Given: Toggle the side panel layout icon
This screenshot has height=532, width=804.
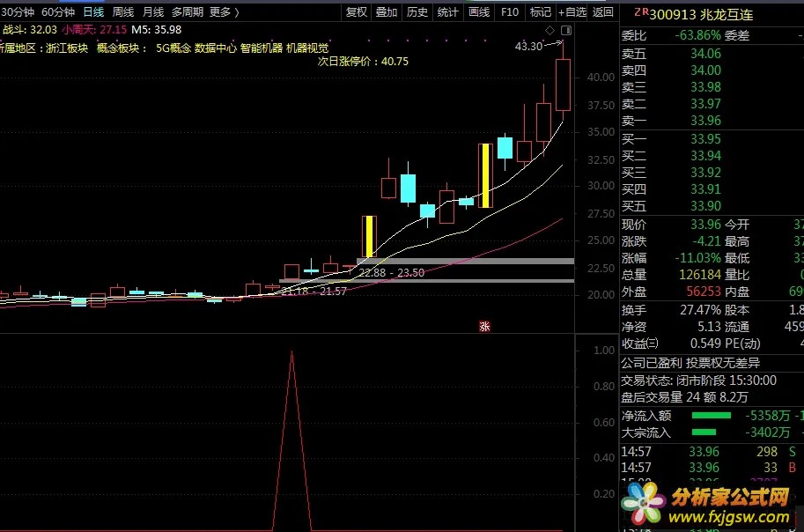Looking at the screenshot, I should [x=566, y=30].
